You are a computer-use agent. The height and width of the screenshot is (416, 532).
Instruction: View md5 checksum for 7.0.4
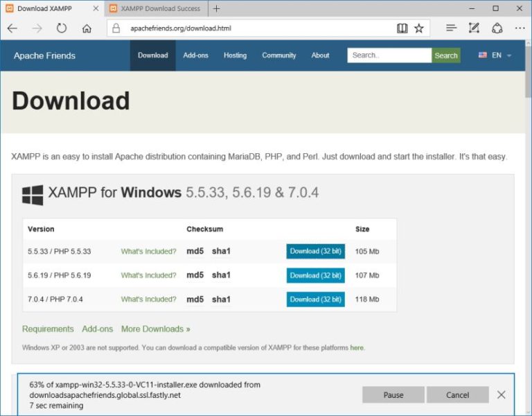(x=195, y=300)
